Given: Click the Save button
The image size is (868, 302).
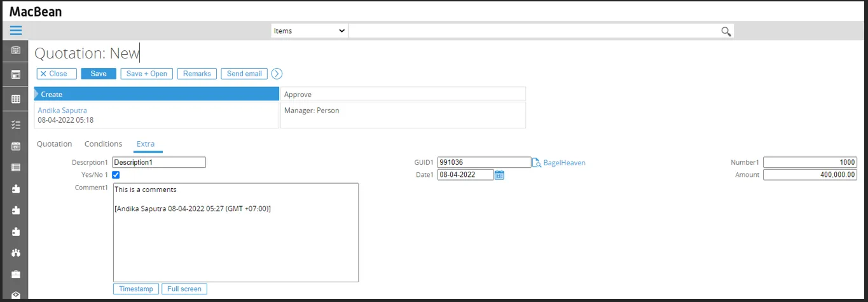Looking at the screenshot, I should [x=99, y=74].
